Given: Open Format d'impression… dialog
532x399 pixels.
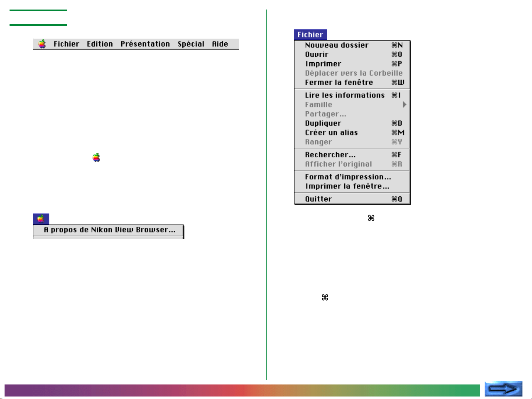Looking at the screenshot, I should (x=348, y=177).
